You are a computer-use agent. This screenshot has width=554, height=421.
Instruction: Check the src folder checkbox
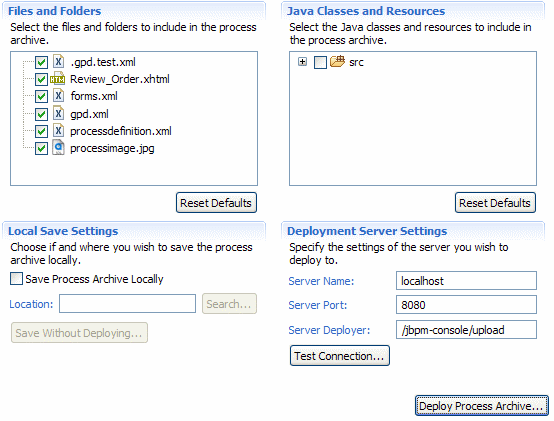point(320,63)
